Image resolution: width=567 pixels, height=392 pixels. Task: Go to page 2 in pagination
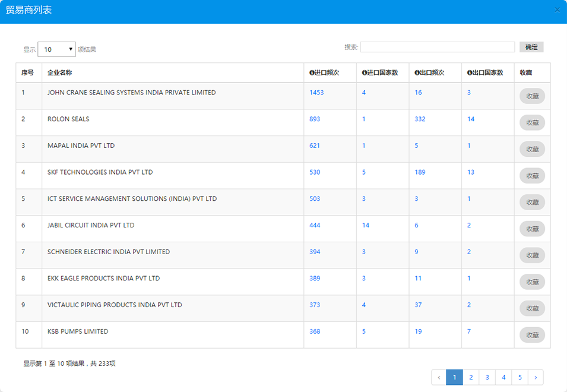(471, 377)
